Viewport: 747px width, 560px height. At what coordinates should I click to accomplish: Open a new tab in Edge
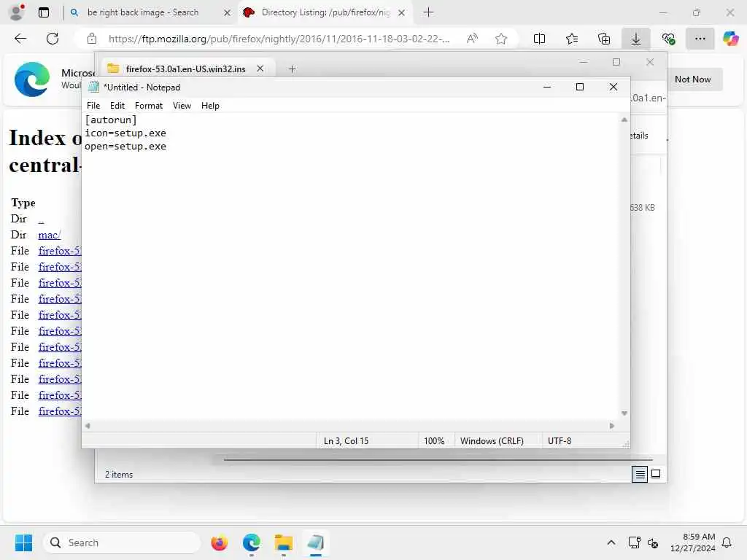coord(428,12)
